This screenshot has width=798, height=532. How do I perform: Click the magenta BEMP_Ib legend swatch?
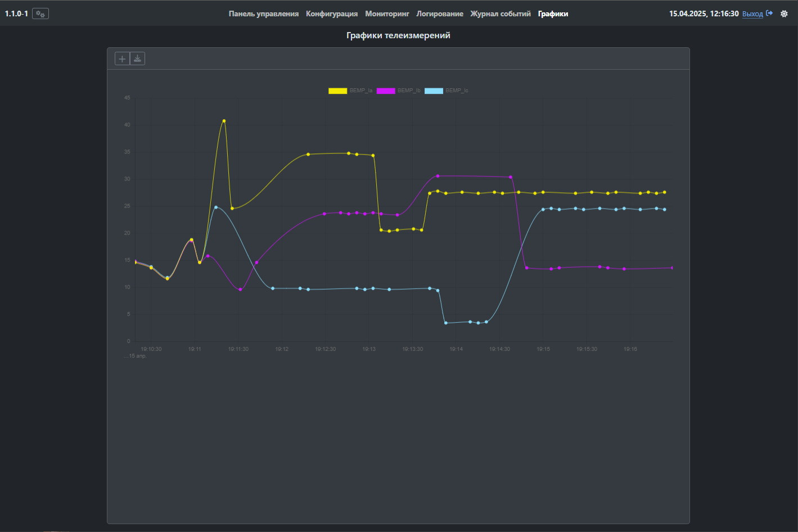[386, 91]
